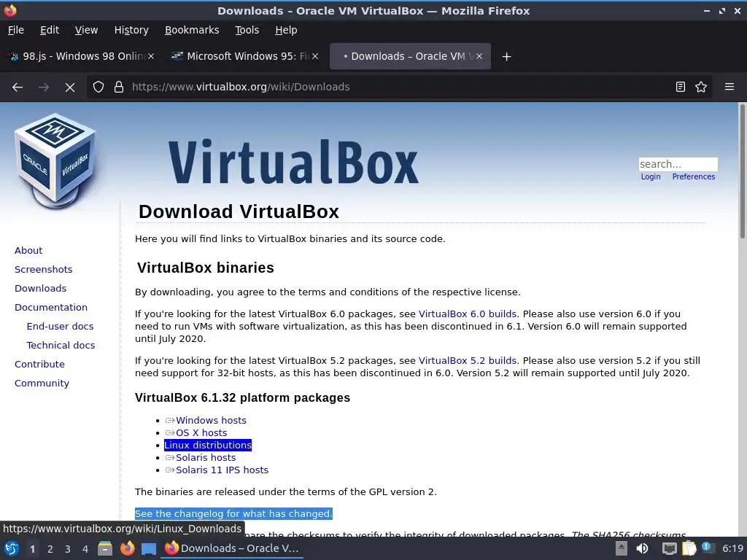Switch to virtual desktop 1
The image size is (747, 560).
point(32,549)
